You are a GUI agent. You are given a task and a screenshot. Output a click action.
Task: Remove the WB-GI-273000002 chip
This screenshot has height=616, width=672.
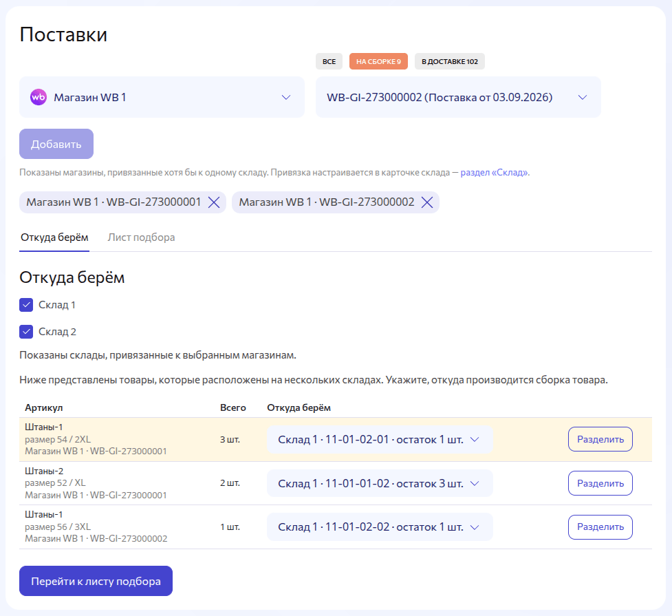(x=427, y=202)
